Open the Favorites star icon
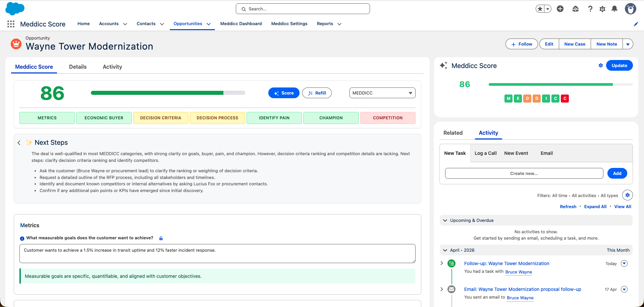 tap(540, 9)
